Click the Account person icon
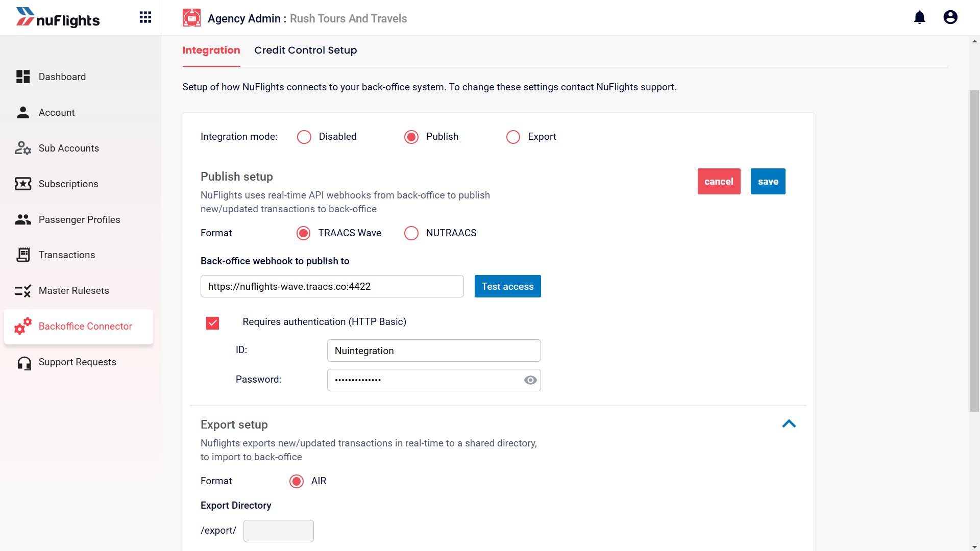This screenshot has height=551, width=980. click(x=23, y=112)
